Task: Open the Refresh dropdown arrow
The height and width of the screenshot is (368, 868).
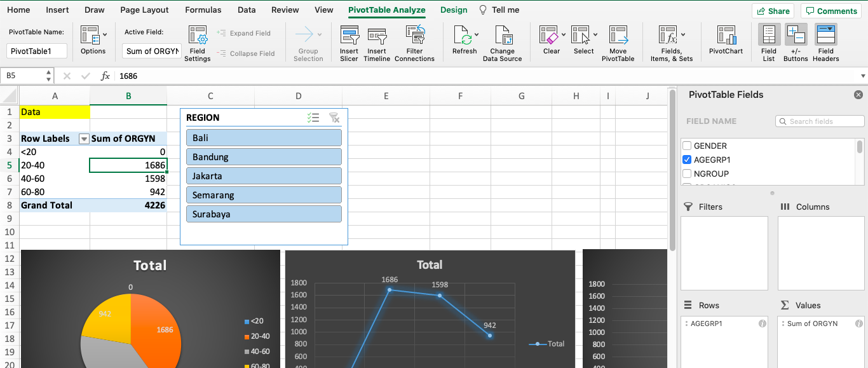Action: (477, 35)
